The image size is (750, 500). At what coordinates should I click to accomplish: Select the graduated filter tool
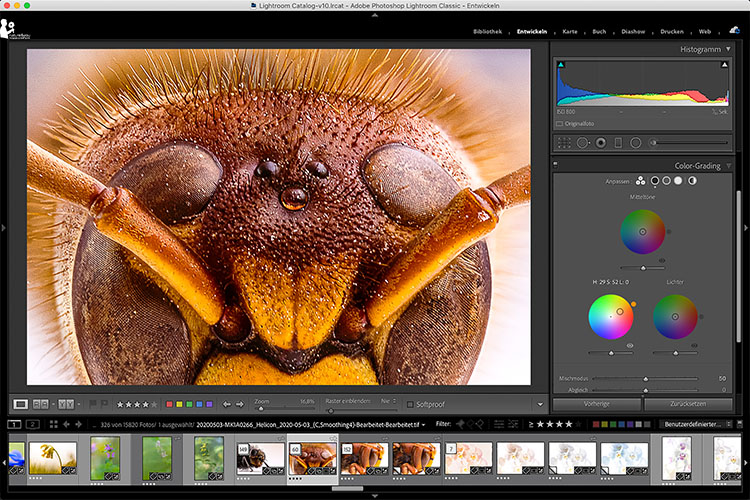(x=618, y=143)
